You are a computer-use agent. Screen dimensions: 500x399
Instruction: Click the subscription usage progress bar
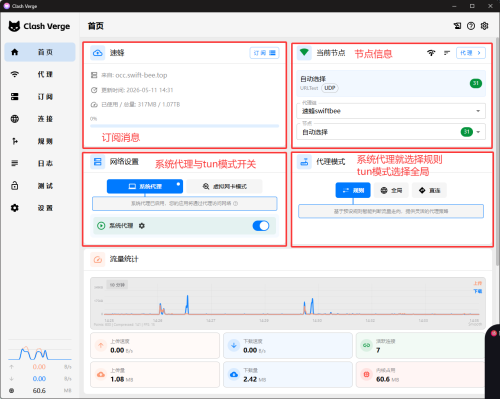click(184, 126)
